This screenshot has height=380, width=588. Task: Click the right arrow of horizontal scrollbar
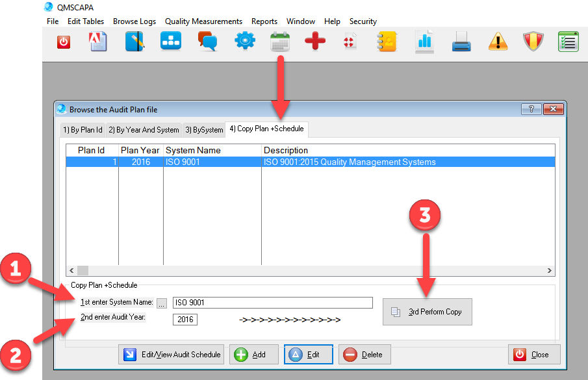point(550,271)
